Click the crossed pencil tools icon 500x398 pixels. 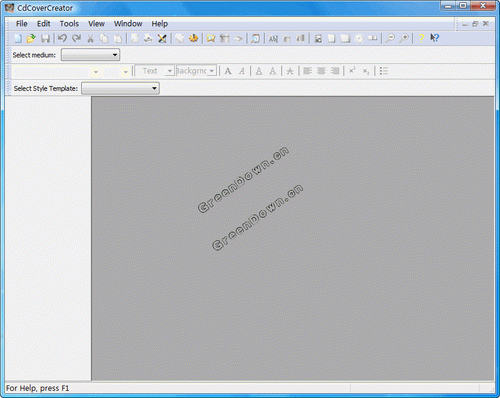[x=162, y=38]
